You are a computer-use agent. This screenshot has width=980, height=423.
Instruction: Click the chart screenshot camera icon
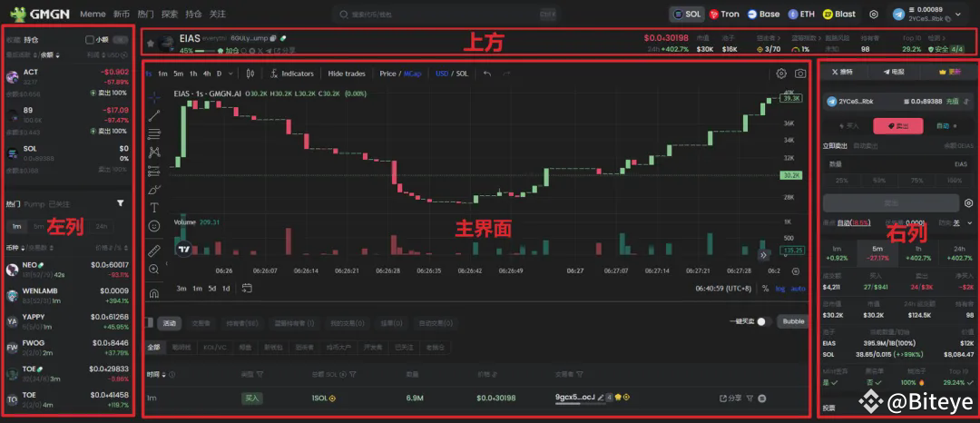tap(800, 74)
